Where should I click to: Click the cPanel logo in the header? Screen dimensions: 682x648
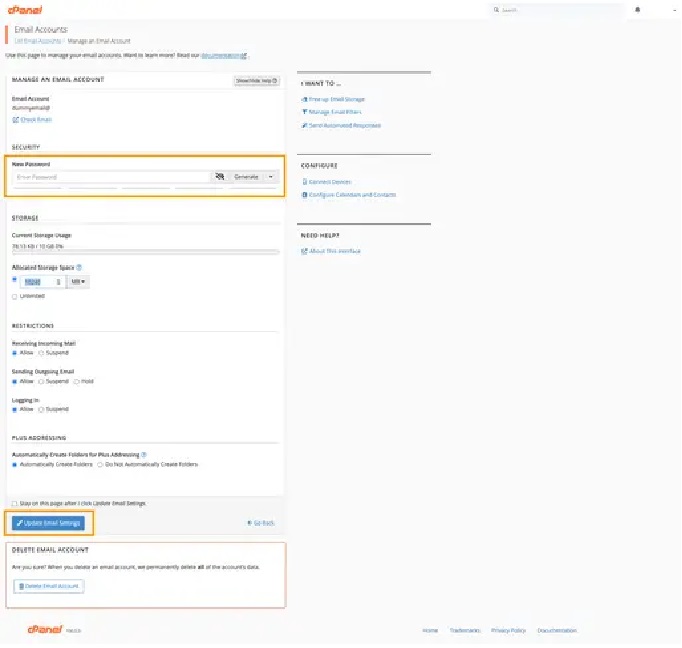click(21, 9)
